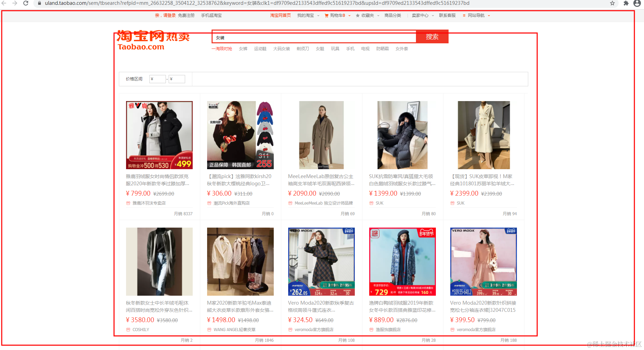Viewport: 644px width, 350px height.
Task: Go forward using browser forward arrow
Action: (15, 3)
